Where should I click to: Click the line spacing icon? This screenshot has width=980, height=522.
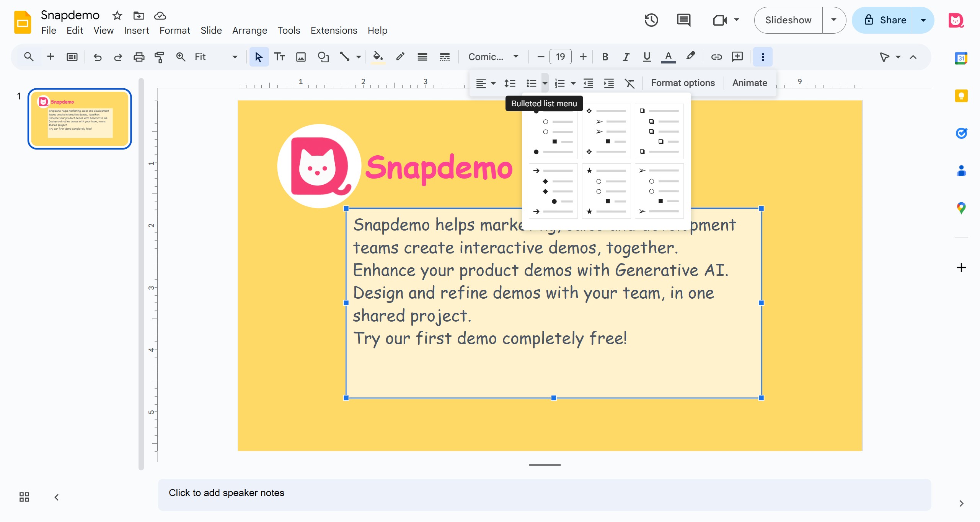point(510,83)
